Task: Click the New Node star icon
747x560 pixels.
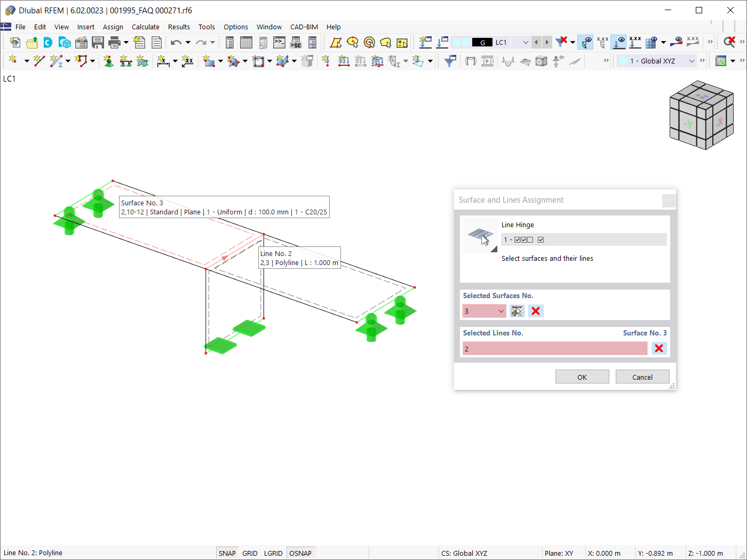Action: [13, 61]
